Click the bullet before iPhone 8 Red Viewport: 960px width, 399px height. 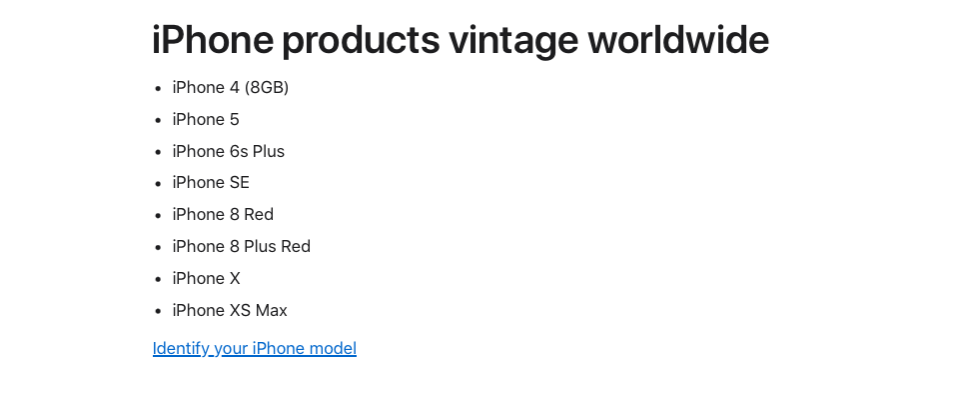159,215
